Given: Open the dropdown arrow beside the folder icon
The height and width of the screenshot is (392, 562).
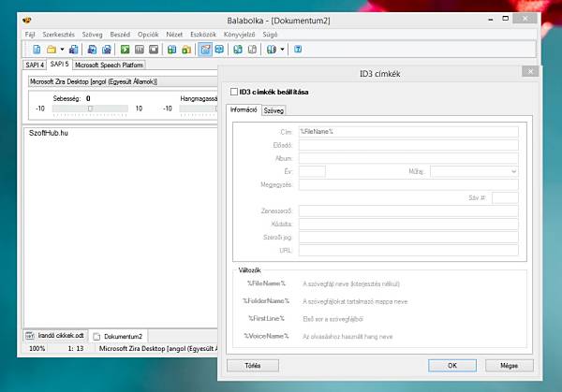Looking at the screenshot, I should point(62,50).
